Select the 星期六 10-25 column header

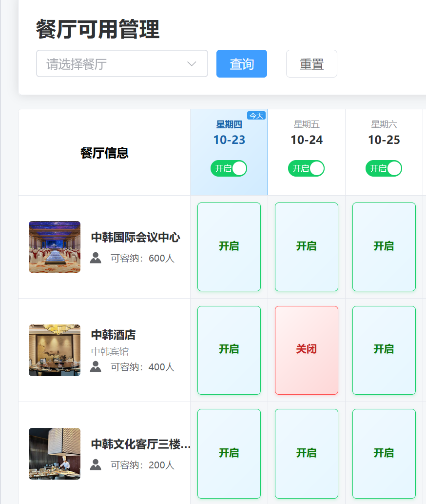coord(384,134)
